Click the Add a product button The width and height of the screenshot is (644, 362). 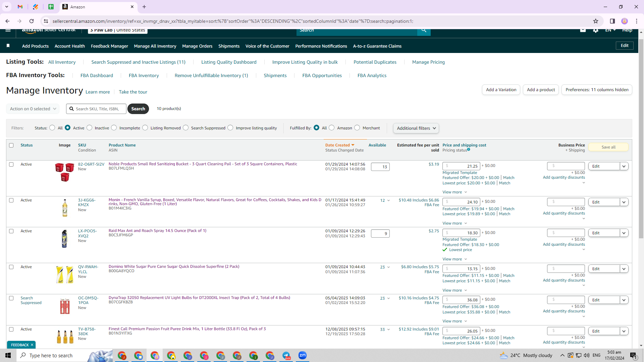click(x=541, y=90)
